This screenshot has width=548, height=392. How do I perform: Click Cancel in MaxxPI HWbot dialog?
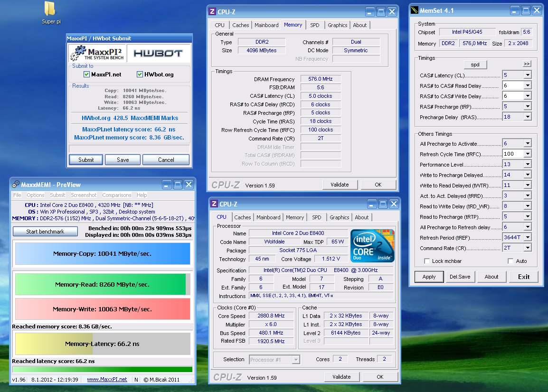click(x=166, y=159)
